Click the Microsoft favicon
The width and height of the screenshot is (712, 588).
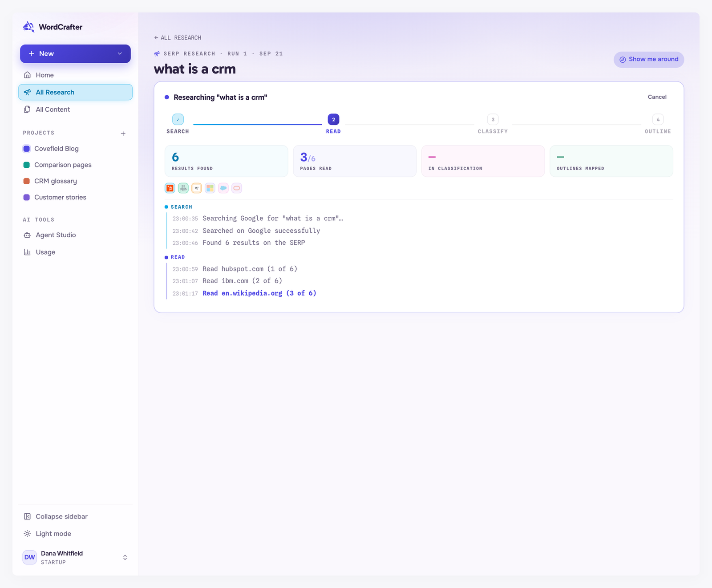[x=210, y=188]
